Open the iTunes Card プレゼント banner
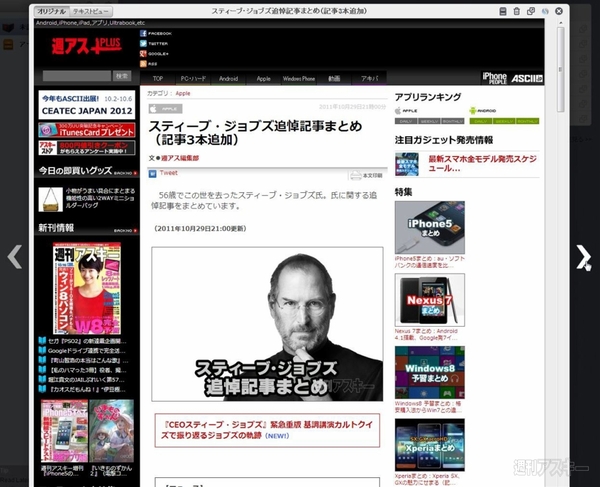Screen dimensions: 600x487 [87, 130]
